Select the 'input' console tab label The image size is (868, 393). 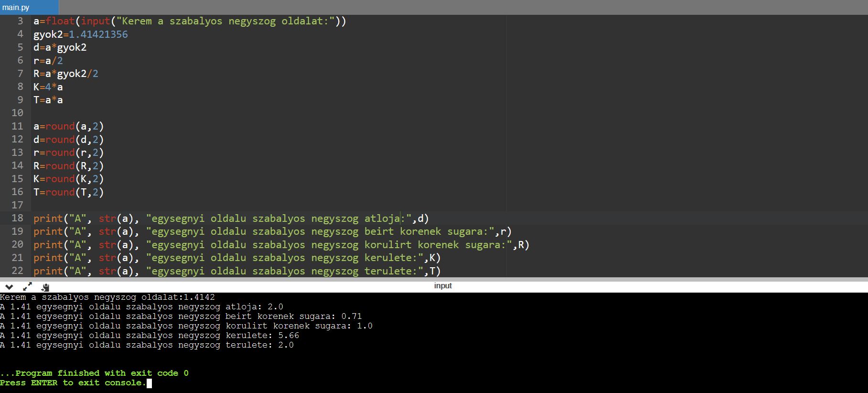[442, 286]
